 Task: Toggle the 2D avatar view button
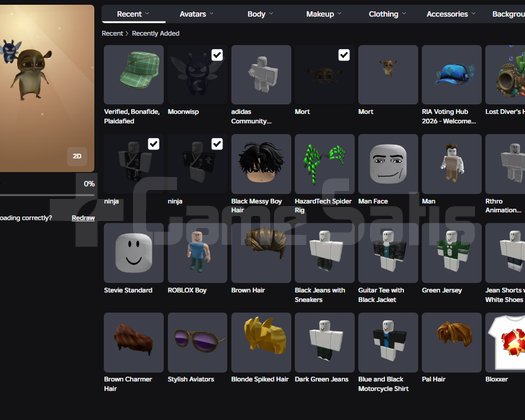pos(77,156)
